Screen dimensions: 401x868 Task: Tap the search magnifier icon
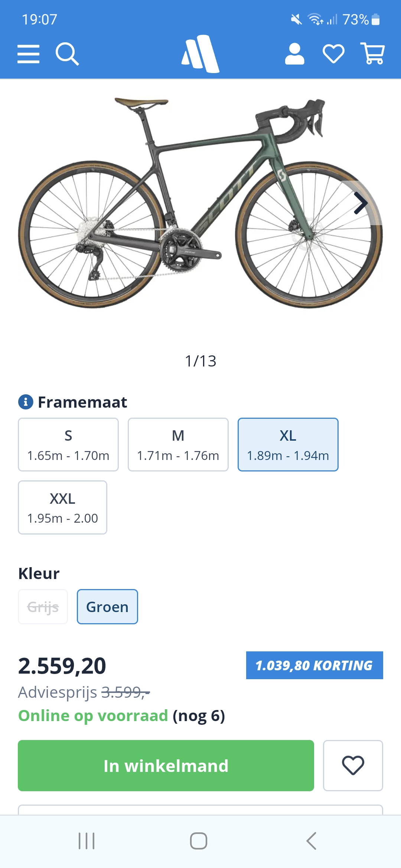[67, 54]
